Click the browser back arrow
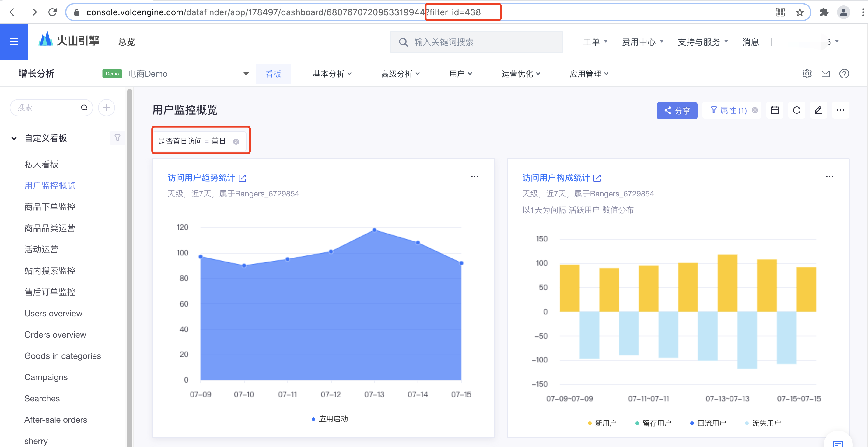 (13, 12)
